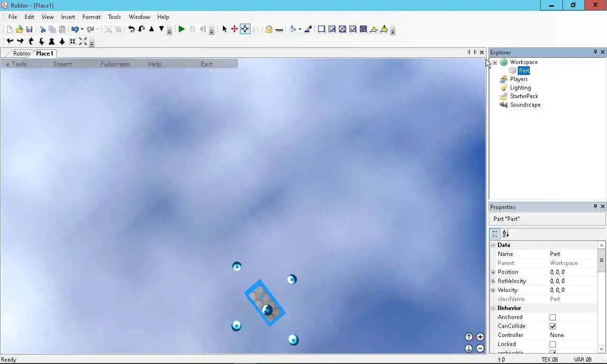Click the in-viewport Insert button
Image resolution: width=607 pixels, height=364 pixels.
click(63, 64)
